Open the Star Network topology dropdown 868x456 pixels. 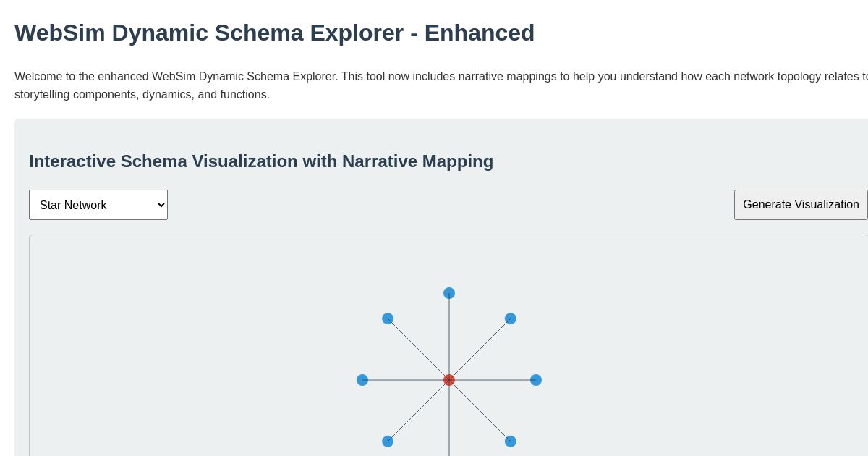(98, 205)
